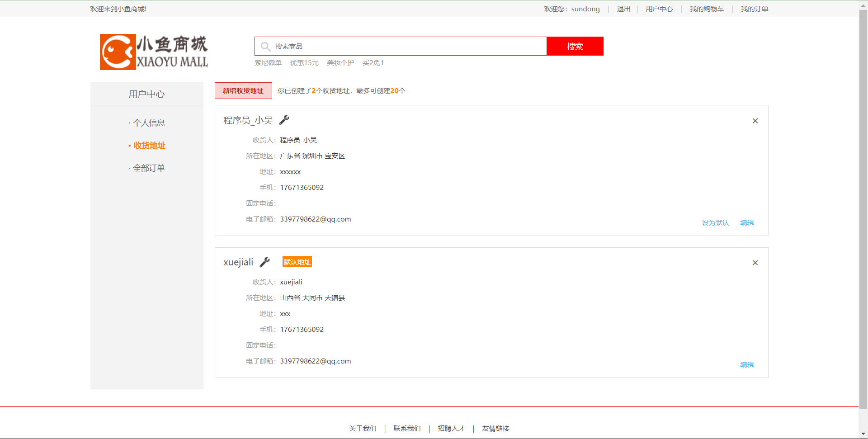Open 联系我们 footer link

tap(407, 428)
